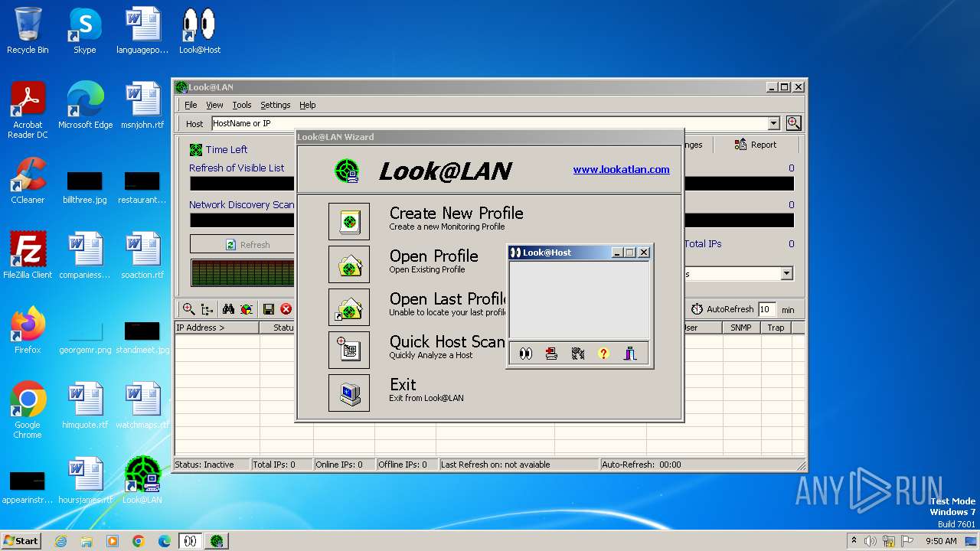Click the floppy disk save icon
Screen dimensions: 980x551
coord(269,309)
